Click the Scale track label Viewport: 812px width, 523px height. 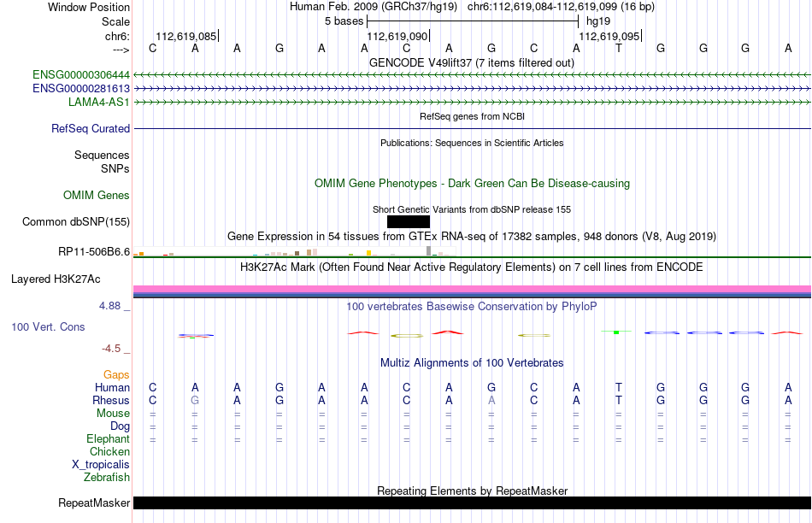click(115, 21)
